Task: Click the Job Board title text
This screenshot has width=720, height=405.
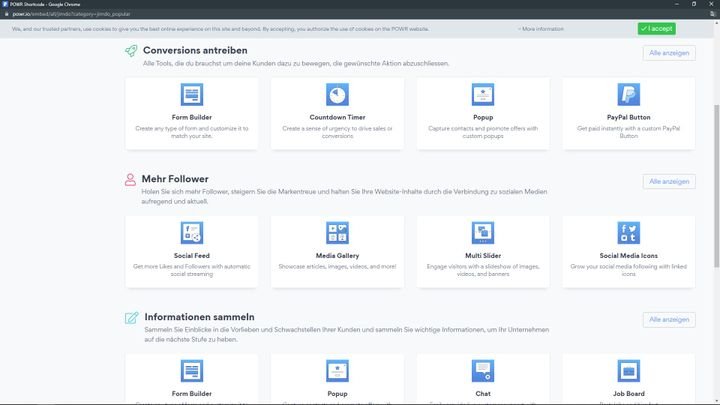Action: tap(628, 394)
